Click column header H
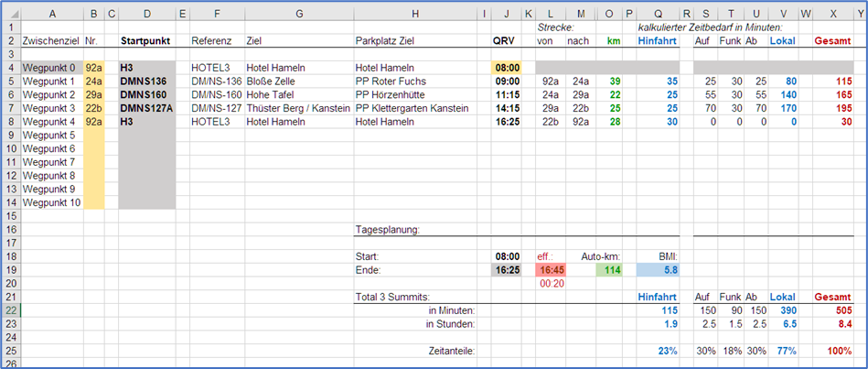Image resolution: width=868 pixels, height=369 pixels. point(415,13)
